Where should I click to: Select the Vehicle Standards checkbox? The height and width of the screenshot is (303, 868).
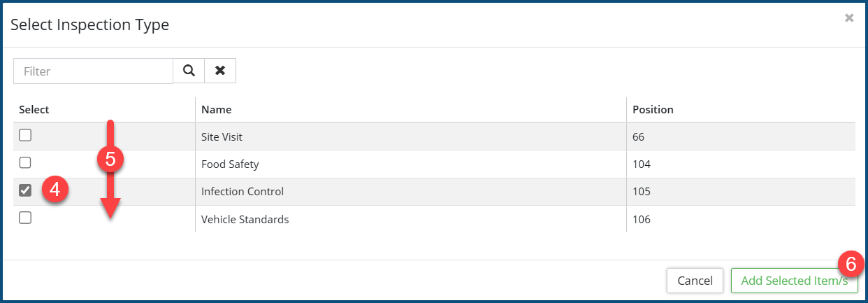tap(25, 218)
